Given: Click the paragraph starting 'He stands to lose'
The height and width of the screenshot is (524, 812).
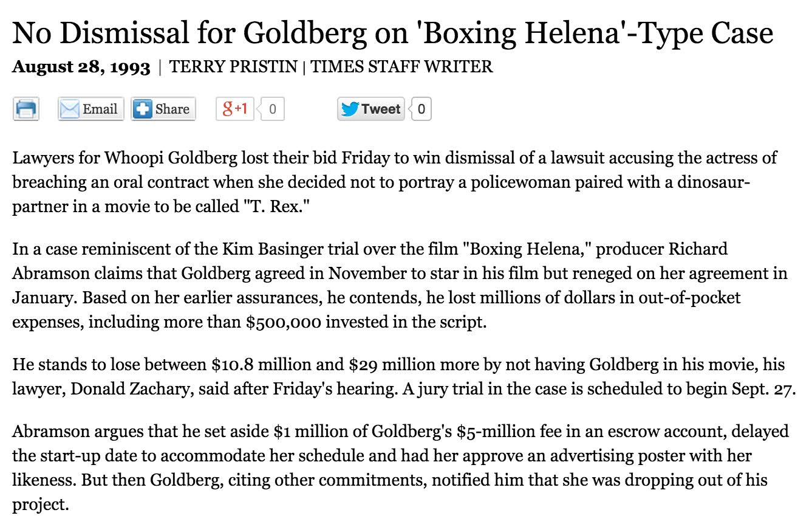Looking at the screenshot, I should [x=403, y=377].
